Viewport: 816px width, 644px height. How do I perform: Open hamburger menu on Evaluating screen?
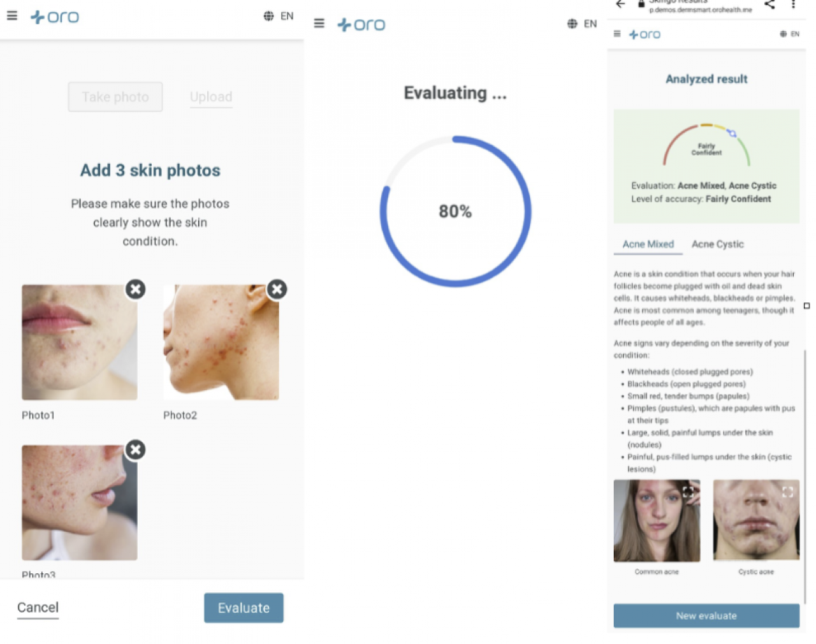pyautogui.click(x=319, y=24)
